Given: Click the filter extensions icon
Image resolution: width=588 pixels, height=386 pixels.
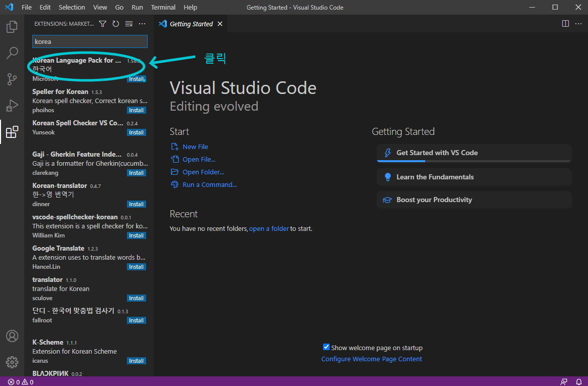Looking at the screenshot, I should pos(102,24).
